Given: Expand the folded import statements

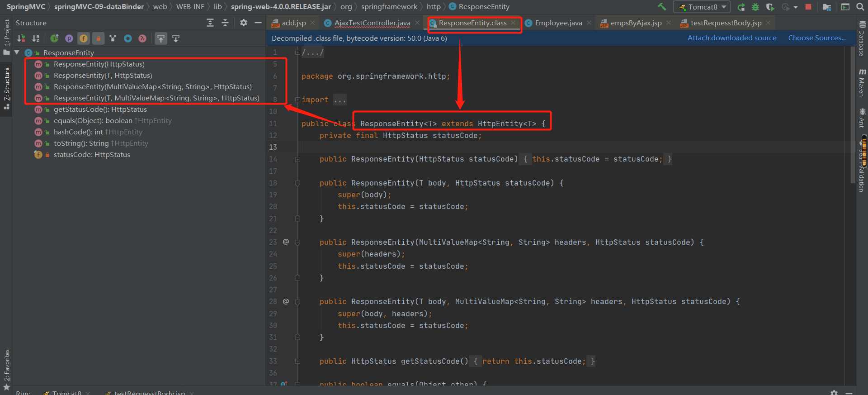Looking at the screenshot, I should click(x=297, y=100).
